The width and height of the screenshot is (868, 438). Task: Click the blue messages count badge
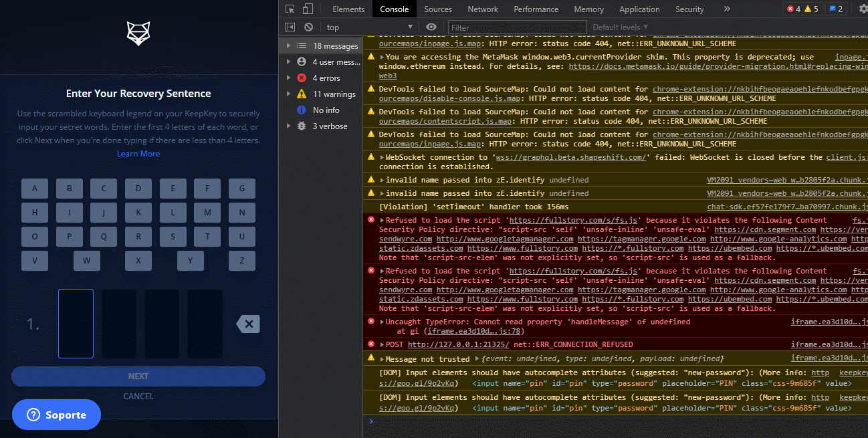tap(836, 9)
